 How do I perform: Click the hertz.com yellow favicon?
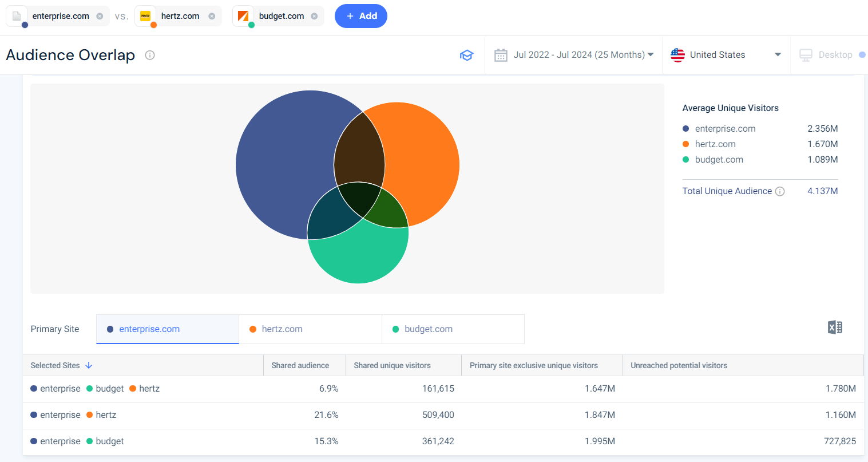tap(145, 16)
